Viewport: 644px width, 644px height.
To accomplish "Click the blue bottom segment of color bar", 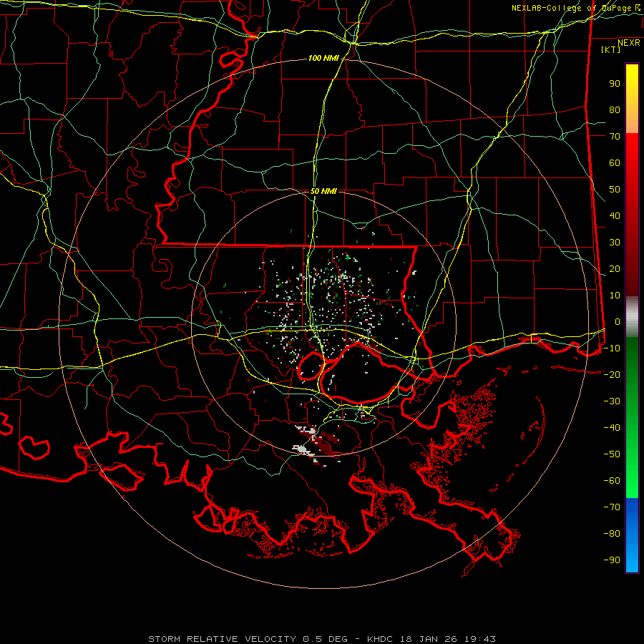I will tap(632, 535).
